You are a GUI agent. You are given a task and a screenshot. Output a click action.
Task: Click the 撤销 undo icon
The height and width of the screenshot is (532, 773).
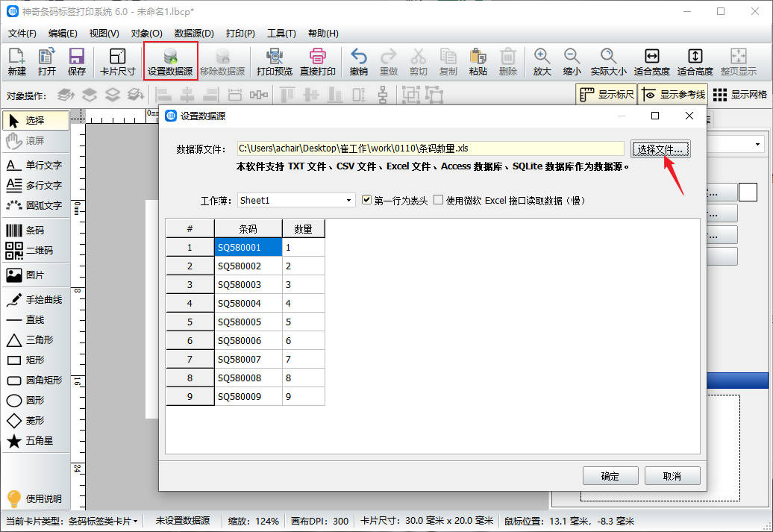click(358, 62)
